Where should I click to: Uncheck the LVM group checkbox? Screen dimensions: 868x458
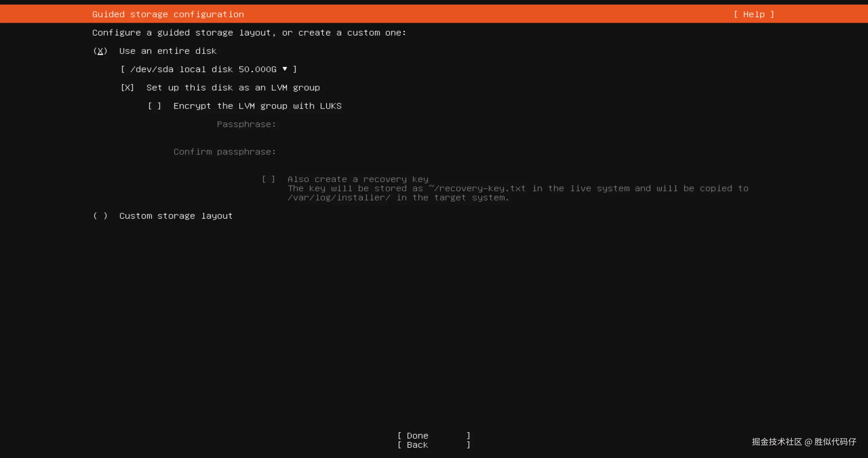(x=128, y=88)
